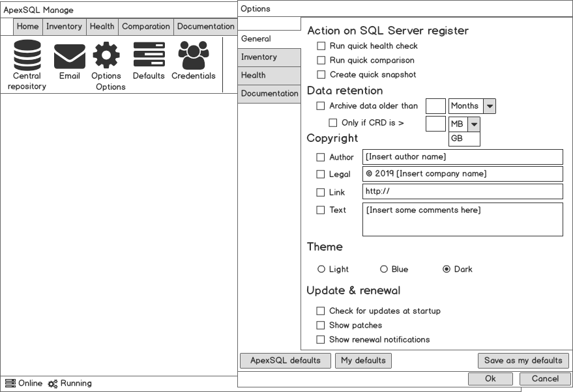Open the Inventory ribbon tab
Viewport: 573px width, 392px height.
(x=65, y=27)
